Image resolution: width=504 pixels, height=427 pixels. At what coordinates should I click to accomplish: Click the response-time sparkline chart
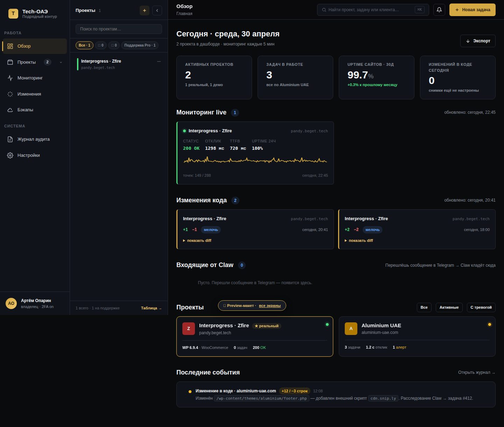255,161
